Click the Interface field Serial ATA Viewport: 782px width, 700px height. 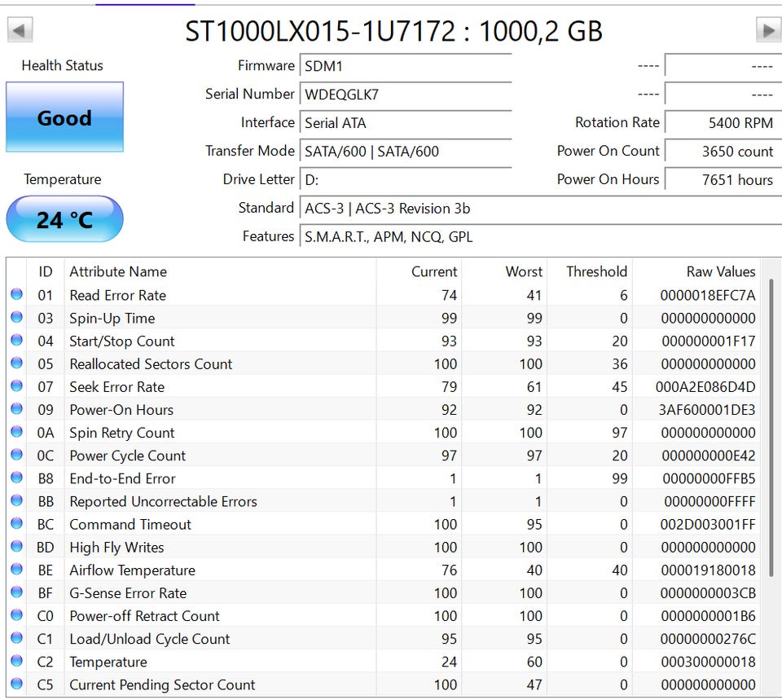pyautogui.click(x=406, y=123)
